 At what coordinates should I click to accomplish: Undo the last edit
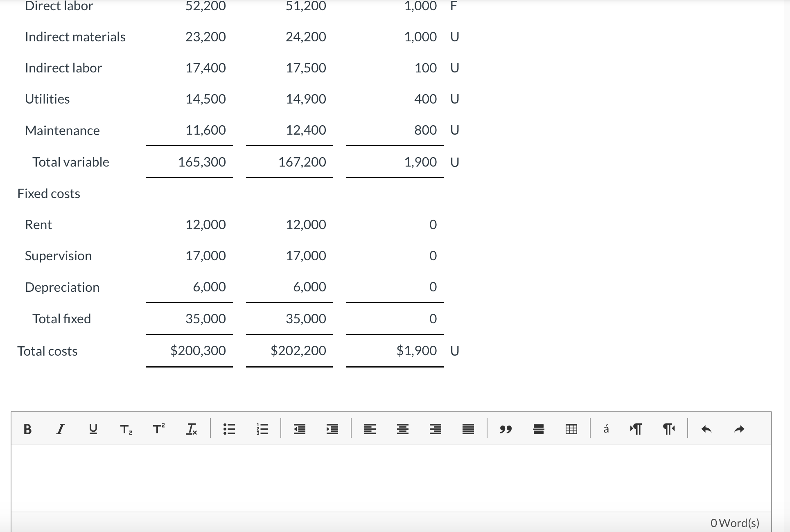point(706,429)
